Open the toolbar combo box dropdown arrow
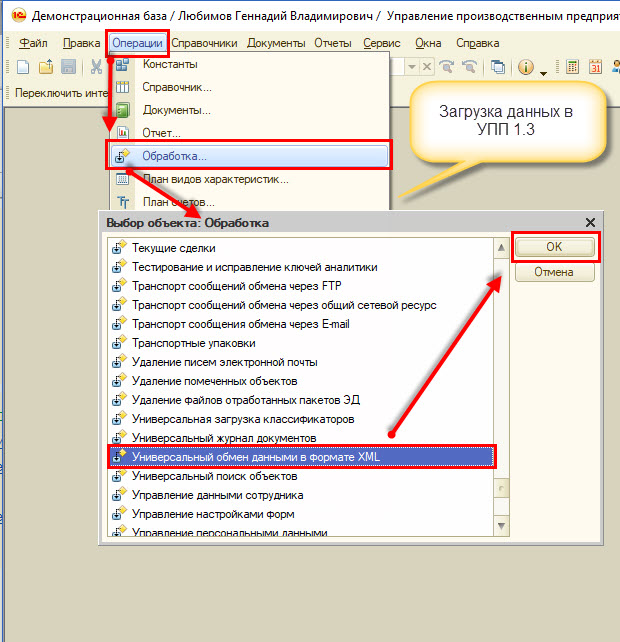Image resolution: width=620 pixels, height=642 pixels. (412, 66)
